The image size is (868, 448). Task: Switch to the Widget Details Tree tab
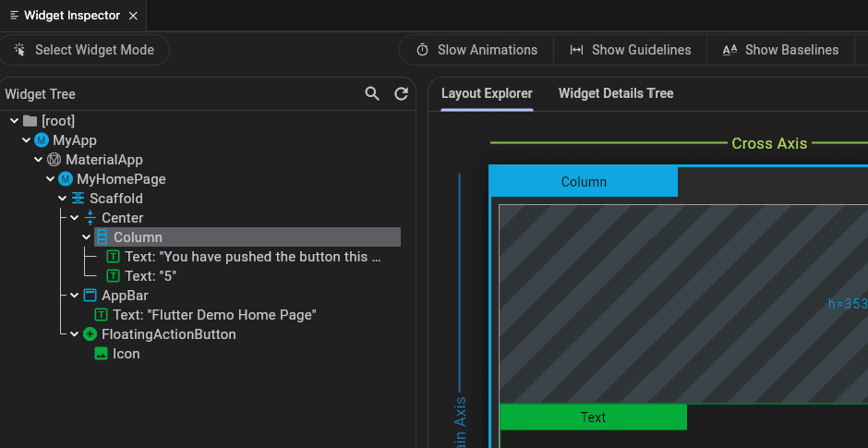click(616, 93)
